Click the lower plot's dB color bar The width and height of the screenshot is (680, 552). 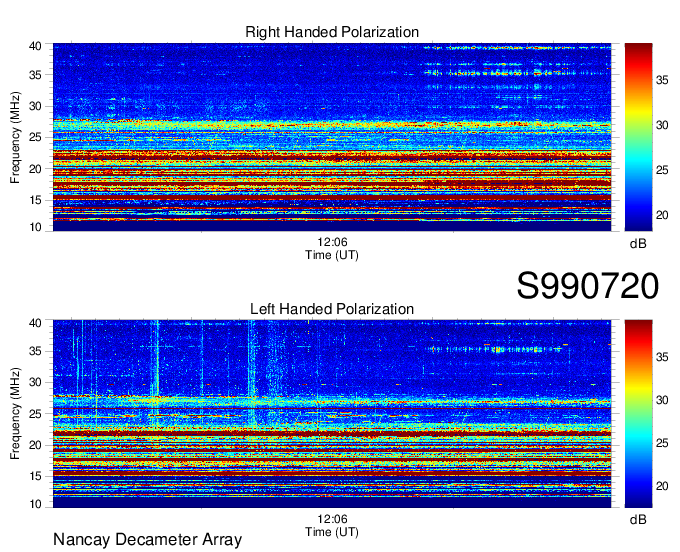pos(638,414)
